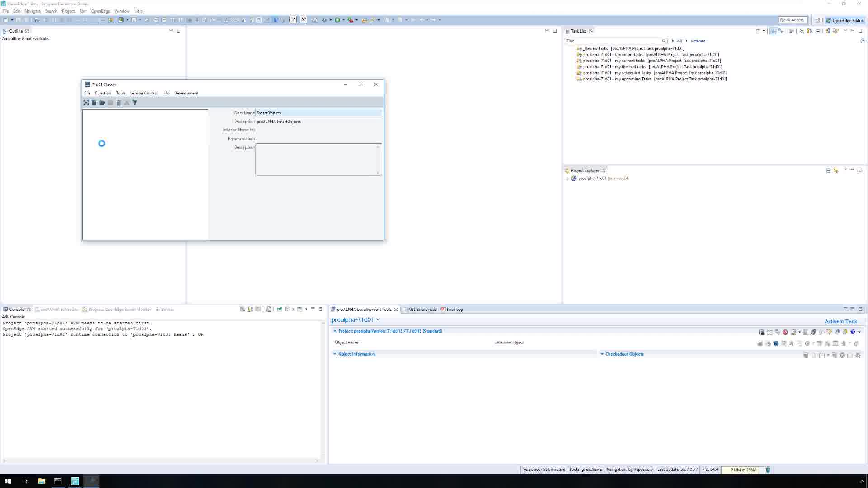The image size is (868, 488).
Task: Switch to the proALPHA Scheduler tab
Action: click(57, 310)
